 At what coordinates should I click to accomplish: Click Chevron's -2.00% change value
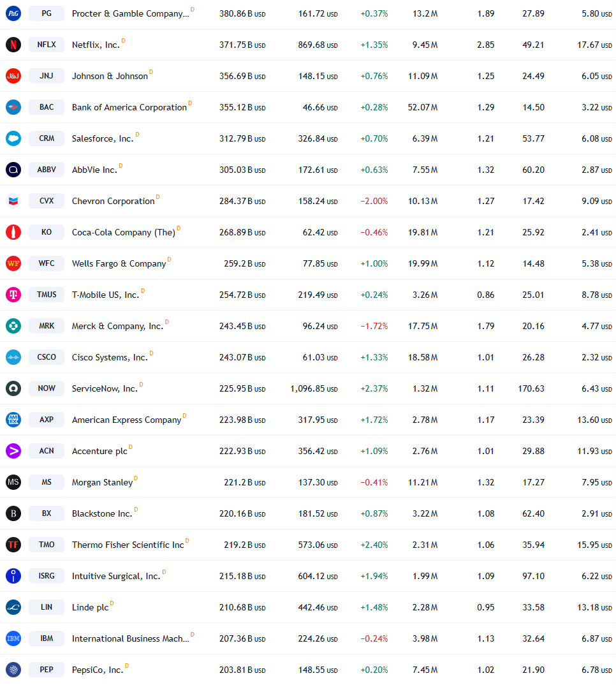click(x=374, y=202)
